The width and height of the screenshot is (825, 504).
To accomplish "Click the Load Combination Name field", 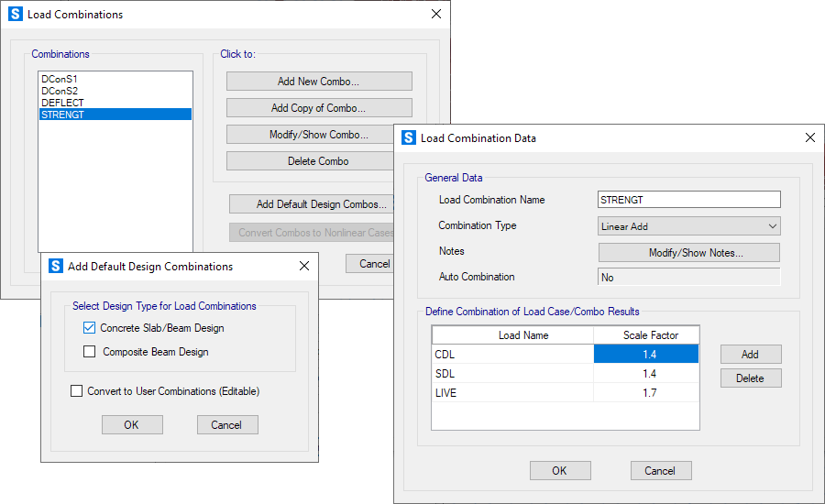I will point(688,200).
